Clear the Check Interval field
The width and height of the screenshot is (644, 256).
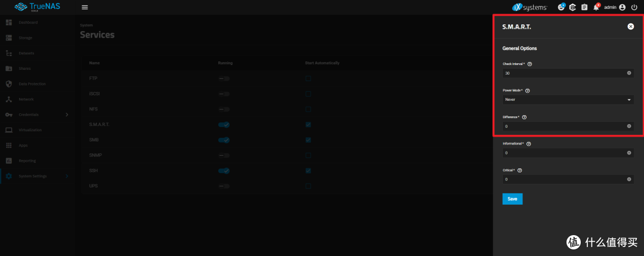click(629, 73)
